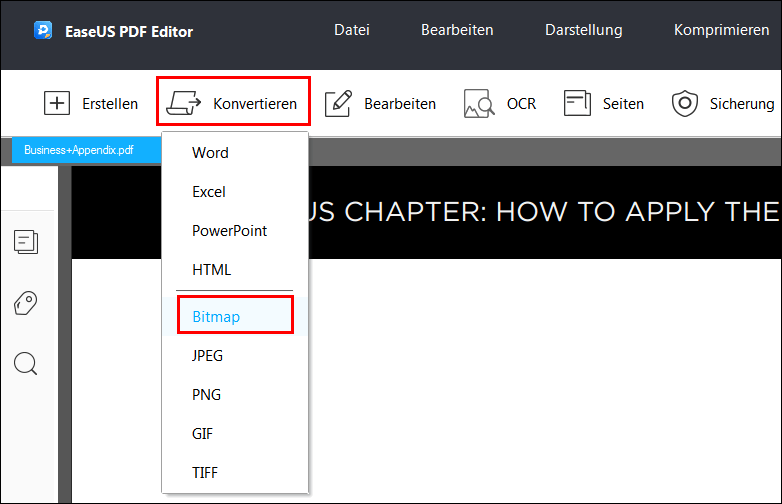Click the Sicherung label
The height and width of the screenshot is (504, 782).
(x=742, y=104)
